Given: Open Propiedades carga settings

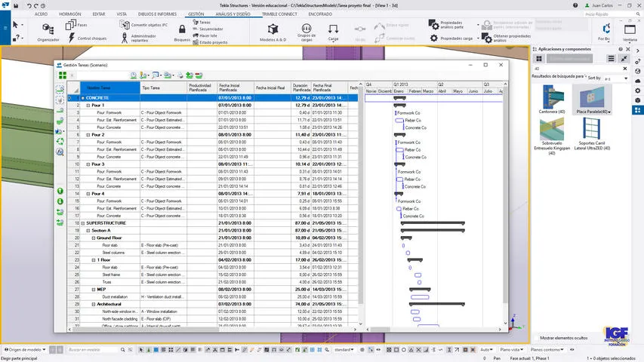Looking at the screenshot, I should tap(451, 38).
